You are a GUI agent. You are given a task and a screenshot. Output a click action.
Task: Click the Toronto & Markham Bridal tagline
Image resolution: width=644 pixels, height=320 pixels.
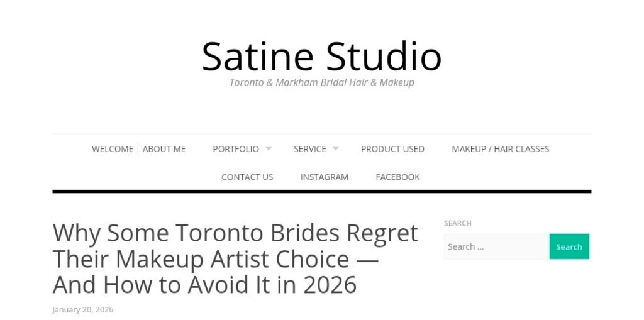pos(321,82)
